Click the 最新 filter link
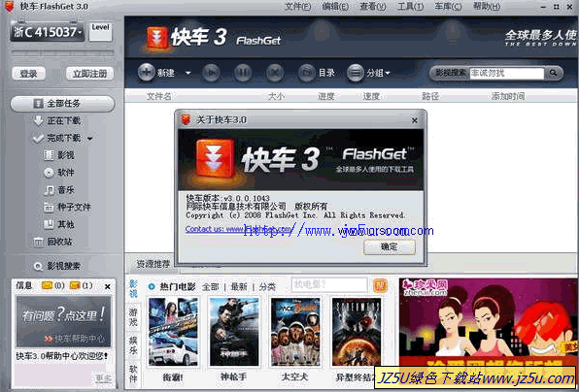 point(239,286)
